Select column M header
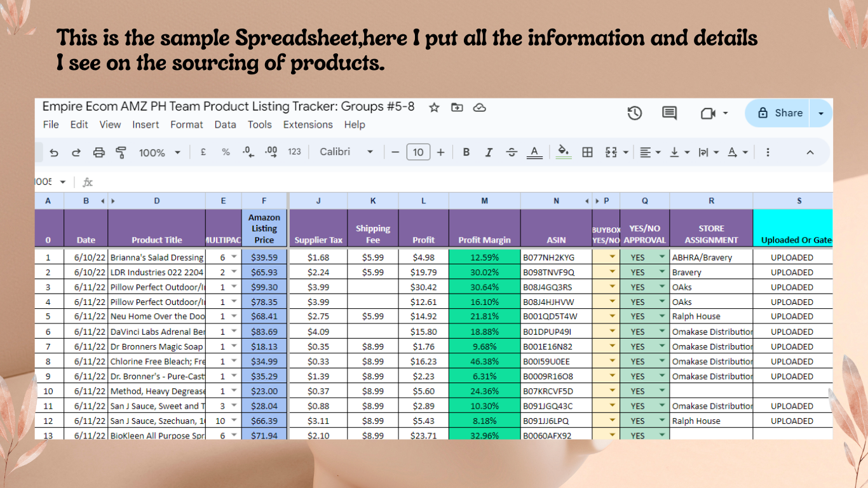 point(485,201)
